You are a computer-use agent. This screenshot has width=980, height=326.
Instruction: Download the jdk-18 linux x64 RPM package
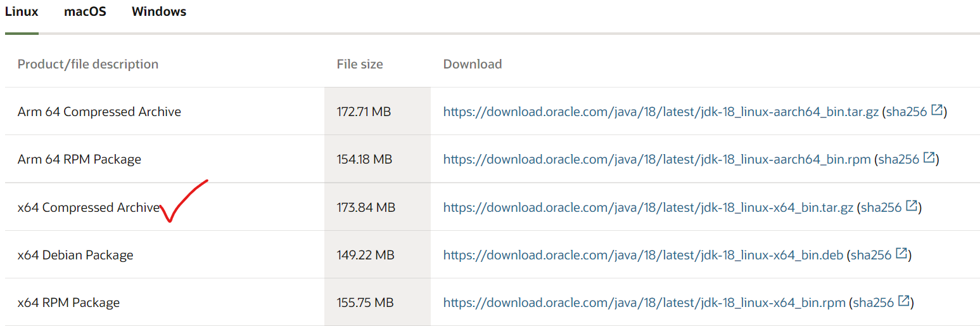pyautogui.click(x=644, y=303)
